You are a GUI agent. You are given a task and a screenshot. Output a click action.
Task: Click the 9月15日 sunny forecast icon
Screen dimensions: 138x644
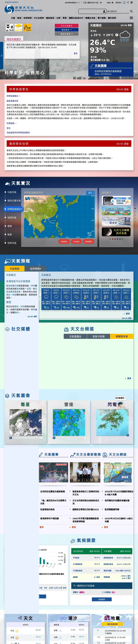point(116,297)
